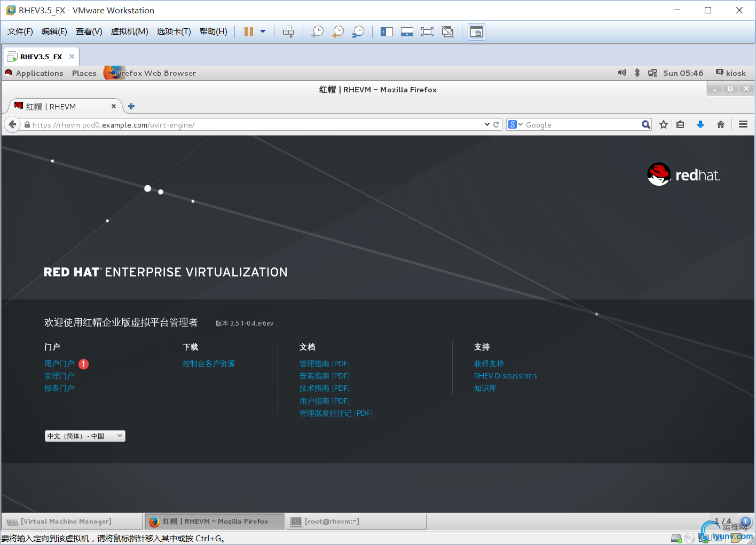This screenshot has height=545, width=756.
Task: Click the Bluetooth icon in the top panel
Action: point(637,73)
